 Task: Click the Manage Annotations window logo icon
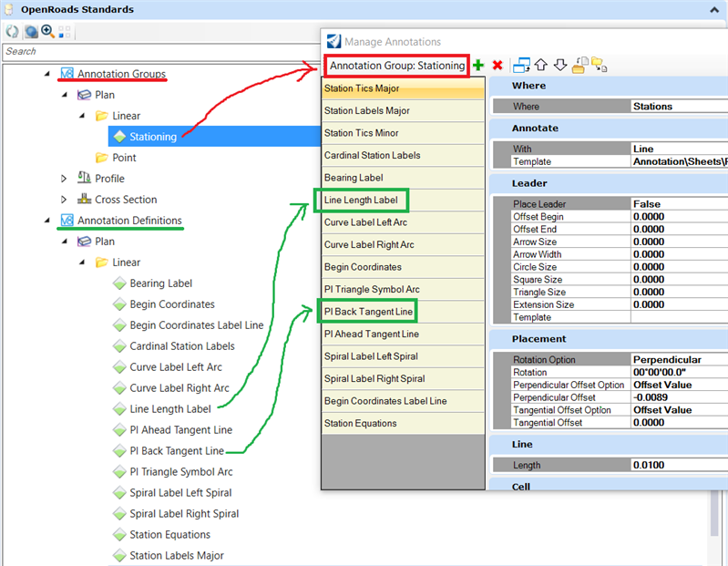point(333,41)
